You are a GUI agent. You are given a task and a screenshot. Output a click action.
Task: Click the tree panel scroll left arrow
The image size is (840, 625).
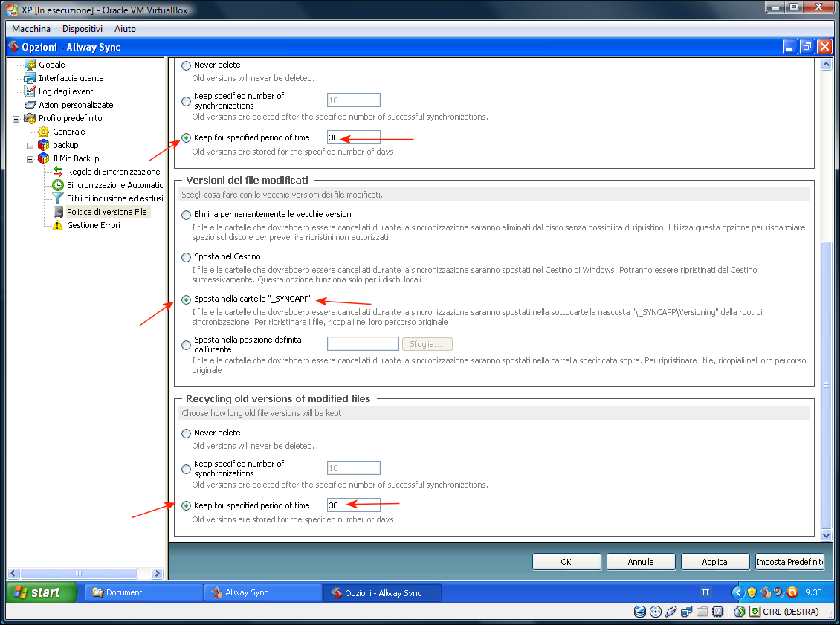pos(14,573)
